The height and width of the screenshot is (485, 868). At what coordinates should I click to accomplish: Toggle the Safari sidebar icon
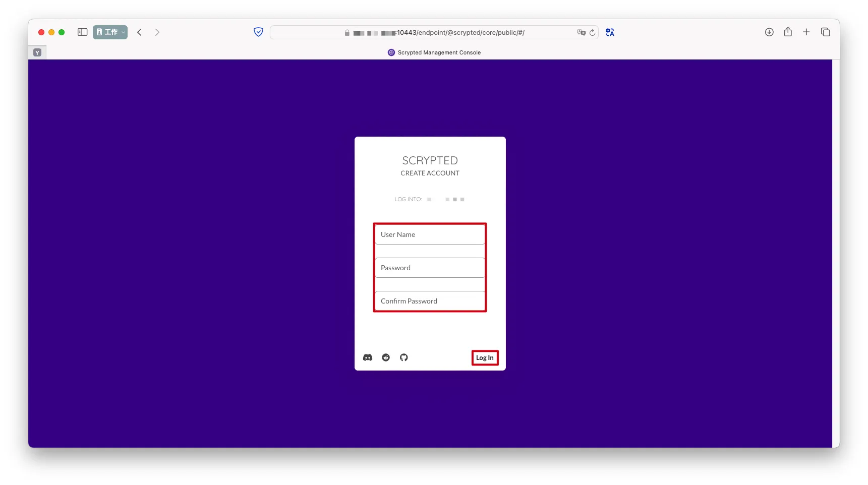[83, 32]
